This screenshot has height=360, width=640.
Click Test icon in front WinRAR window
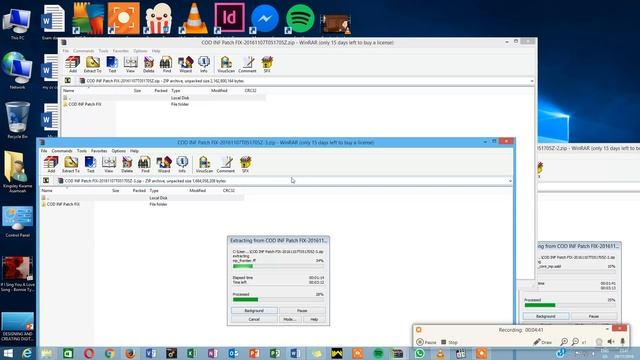(90, 164)
